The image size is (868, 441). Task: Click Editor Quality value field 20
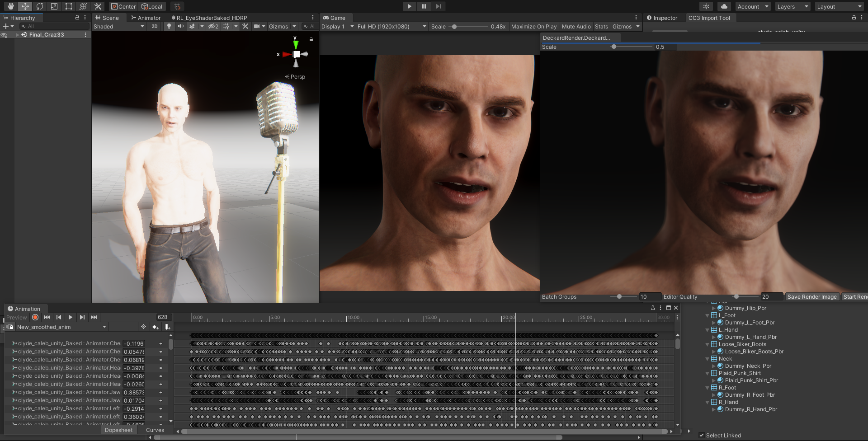(x=771, y=296)
